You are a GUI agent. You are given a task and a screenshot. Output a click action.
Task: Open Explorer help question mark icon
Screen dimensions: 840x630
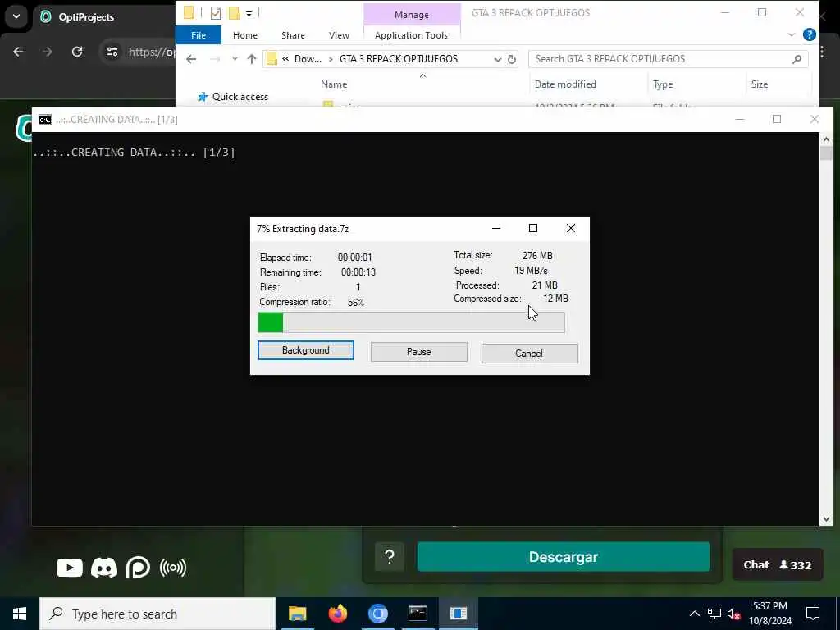tap(810, 34)
